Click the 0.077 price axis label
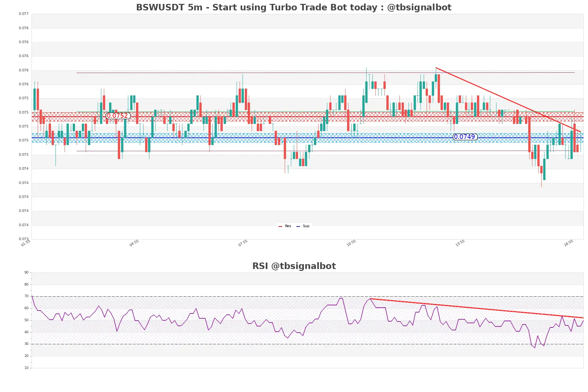This screenshot has width=588, height=392. (24, 14)
